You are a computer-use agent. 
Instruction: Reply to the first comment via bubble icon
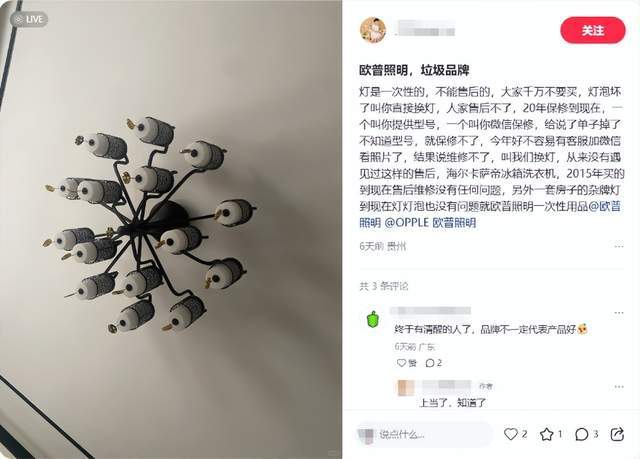click(x=430, y=363)
